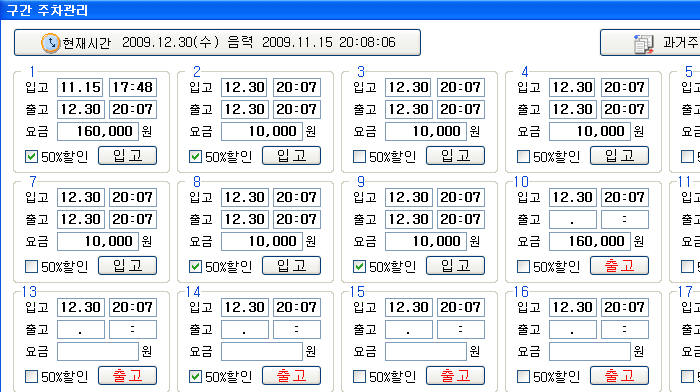The height and width of the screenshot is (392, 700).
Task: Click empty 요금 field in slot 13
Action: pos(98,351)
